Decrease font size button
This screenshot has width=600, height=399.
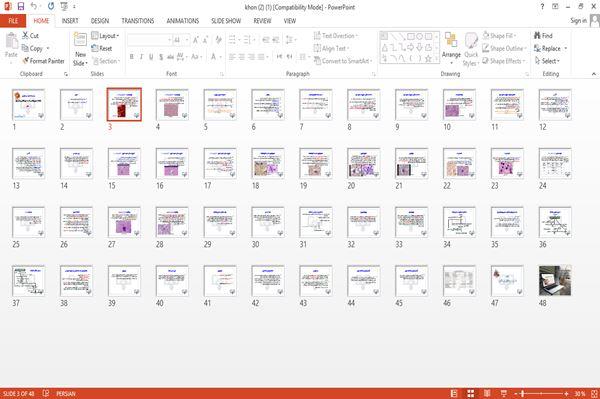coord(205,39)
